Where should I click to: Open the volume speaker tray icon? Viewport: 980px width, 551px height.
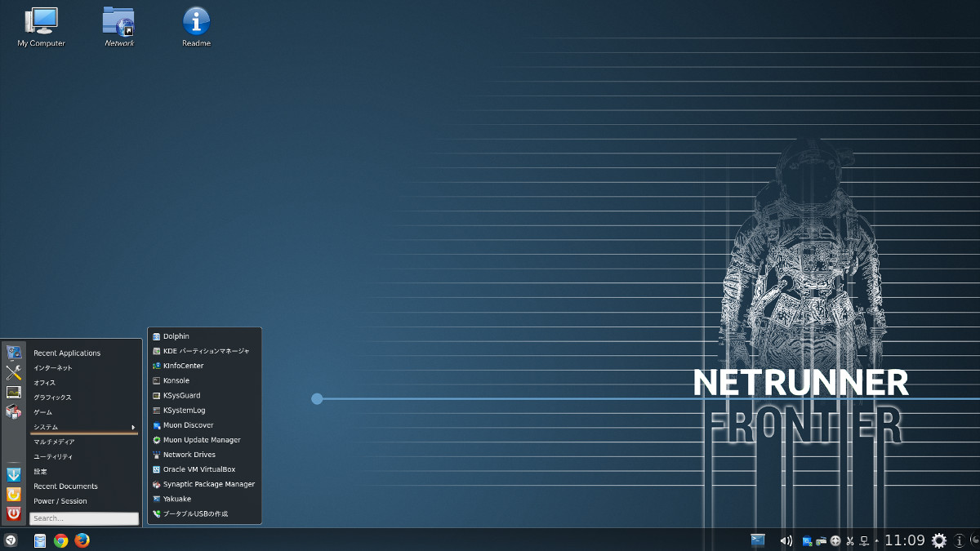[x=786, y=540]
